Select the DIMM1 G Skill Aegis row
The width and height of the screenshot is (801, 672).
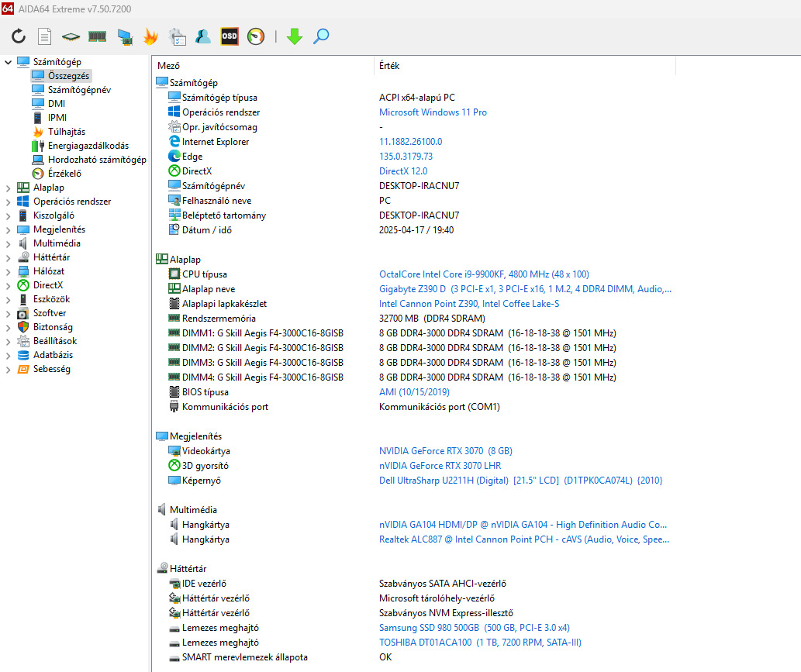(x=392, y=333)
